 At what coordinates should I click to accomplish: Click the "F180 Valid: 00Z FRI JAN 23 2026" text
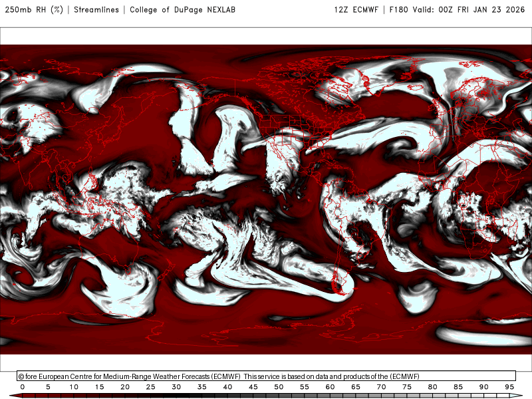tap(457, 9)
